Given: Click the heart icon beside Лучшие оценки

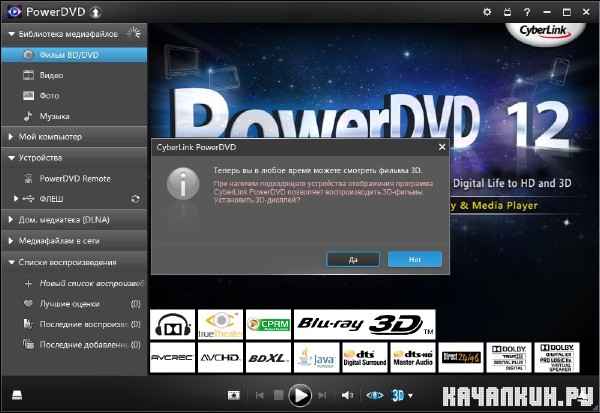Looking at the screenshot, I should (x=28, y=304).
